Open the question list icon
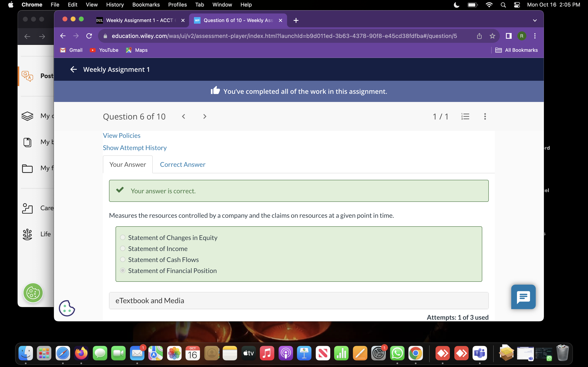Screen dimensions: 588x367 point(465,116)
